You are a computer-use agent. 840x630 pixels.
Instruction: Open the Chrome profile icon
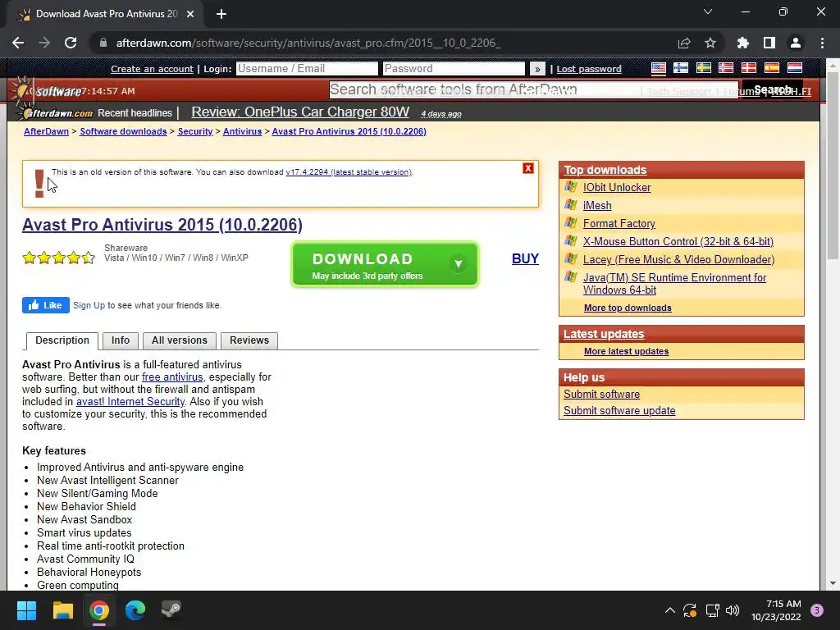pos(796,43)
